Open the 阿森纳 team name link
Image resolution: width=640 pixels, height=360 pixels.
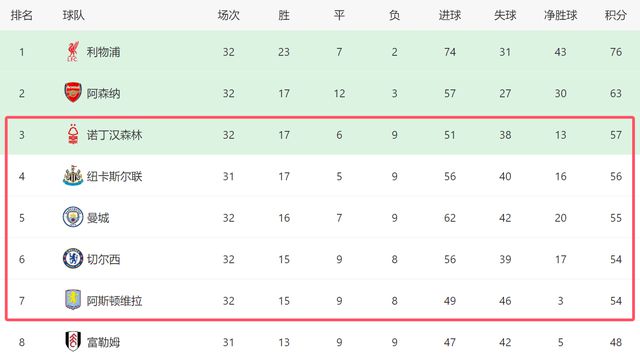[x=103, y=93]
